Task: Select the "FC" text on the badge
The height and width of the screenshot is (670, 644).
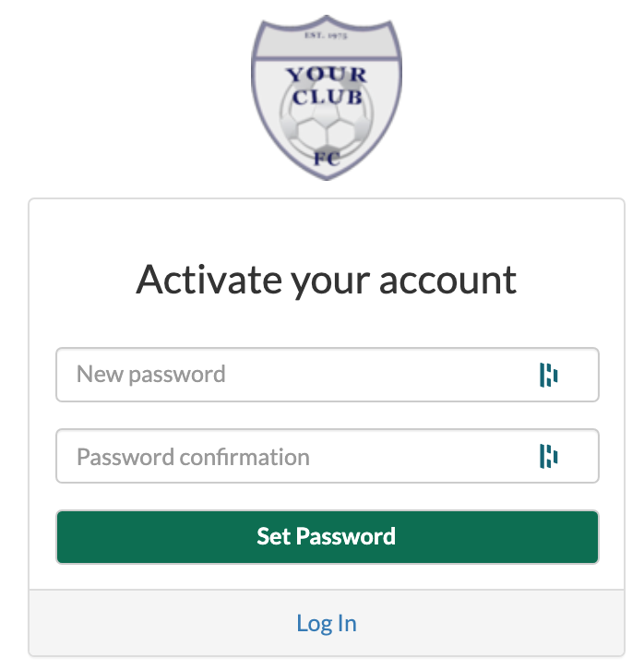Action: click(327, 158)
